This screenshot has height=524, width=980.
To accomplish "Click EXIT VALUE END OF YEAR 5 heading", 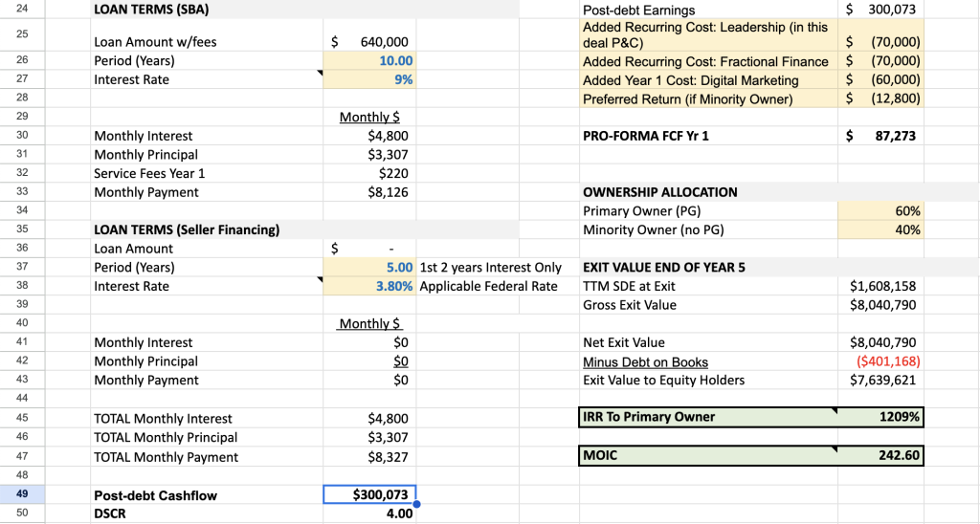I will click(x=664, y=268).
